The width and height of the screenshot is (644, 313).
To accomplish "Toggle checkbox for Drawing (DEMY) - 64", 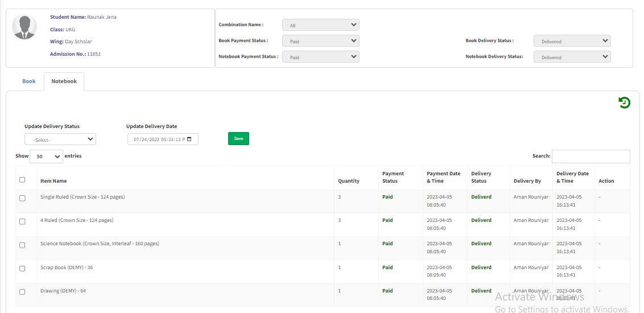I will (23, 292).
